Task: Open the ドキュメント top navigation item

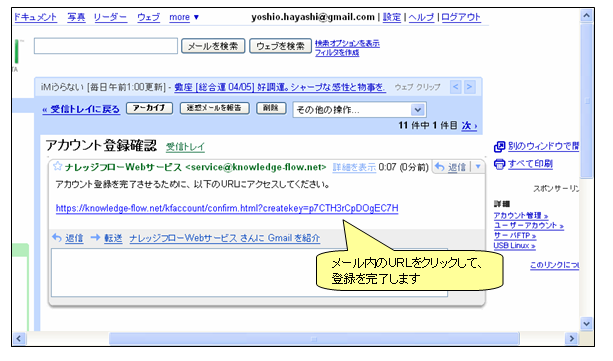Action: tap(35, 17)
